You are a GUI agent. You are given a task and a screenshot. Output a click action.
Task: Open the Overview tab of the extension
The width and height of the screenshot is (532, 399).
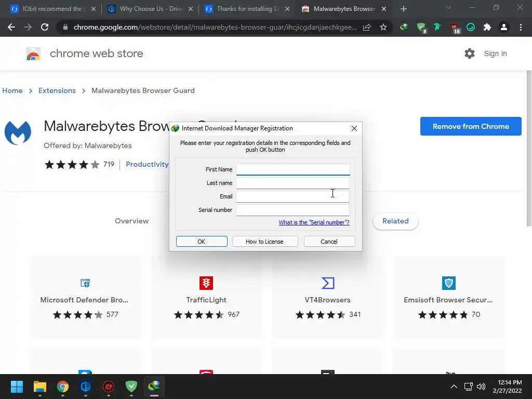131,221
